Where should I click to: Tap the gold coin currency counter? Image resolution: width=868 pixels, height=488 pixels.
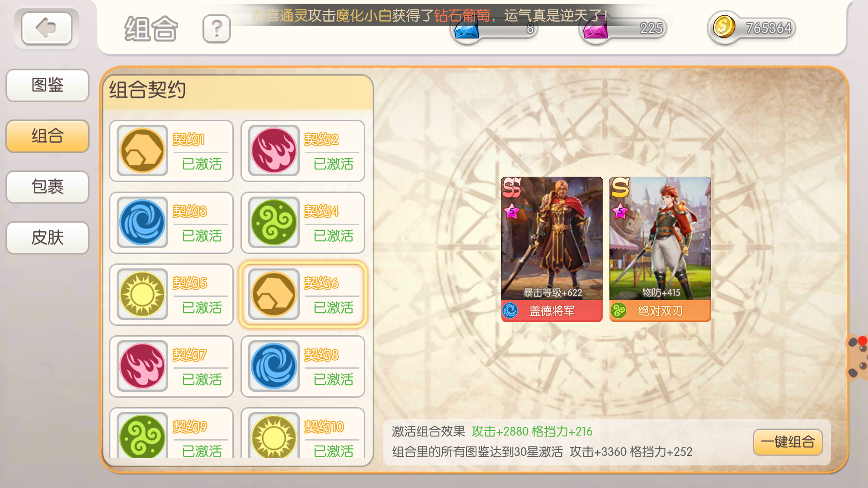pos(752,28)
